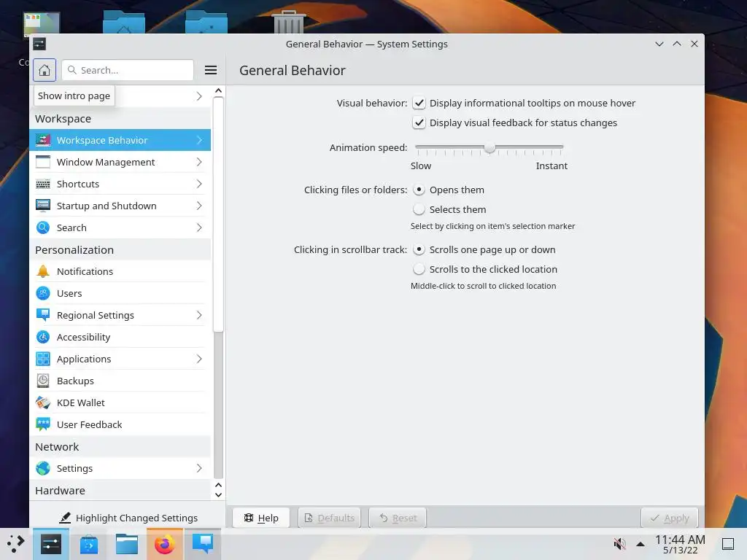Expand Search category chevron
Viewport: 747px width, 560px height.
(x=199, y=227)
